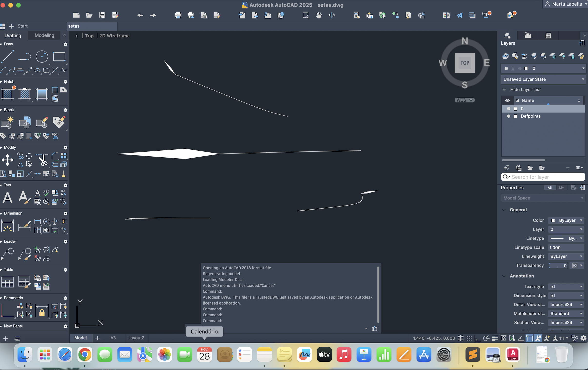The height and width of the screenshot is (370, 588).
Task: Open the Multiline Text tool
Action: 7,197
